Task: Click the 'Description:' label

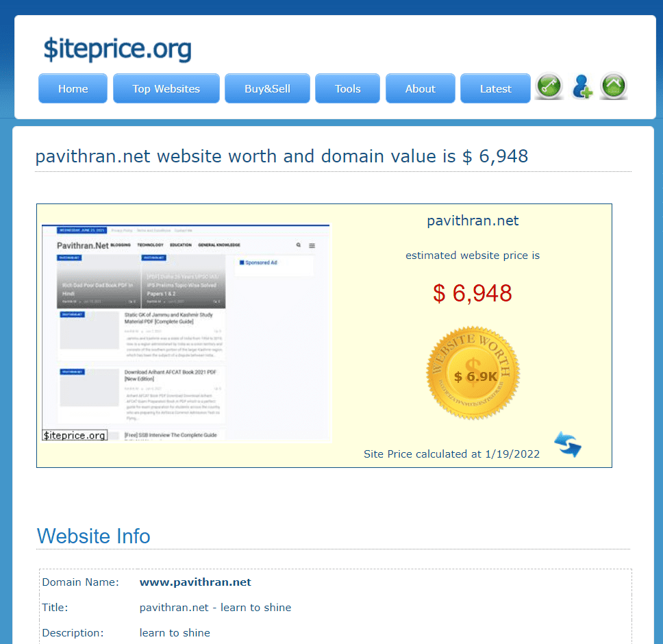Action: pos(73,633)
